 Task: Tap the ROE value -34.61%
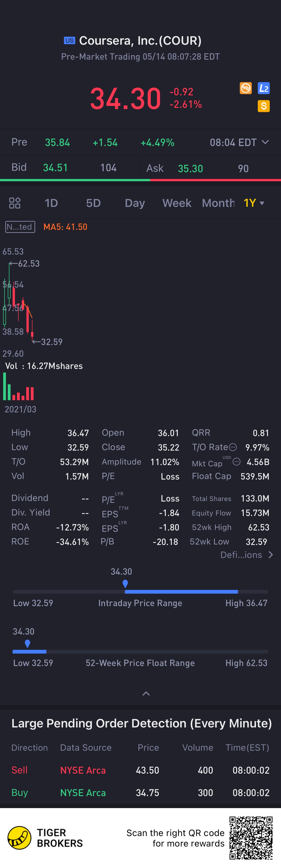72,542
